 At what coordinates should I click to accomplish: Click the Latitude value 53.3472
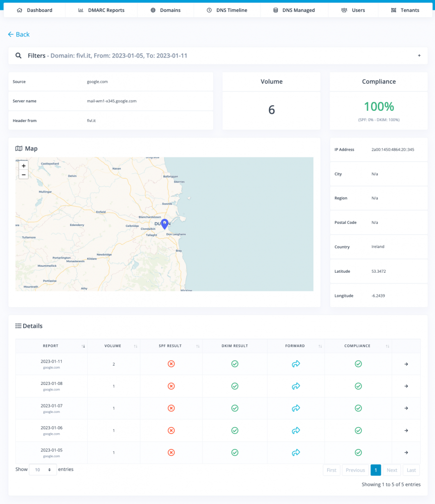(378, 271)
